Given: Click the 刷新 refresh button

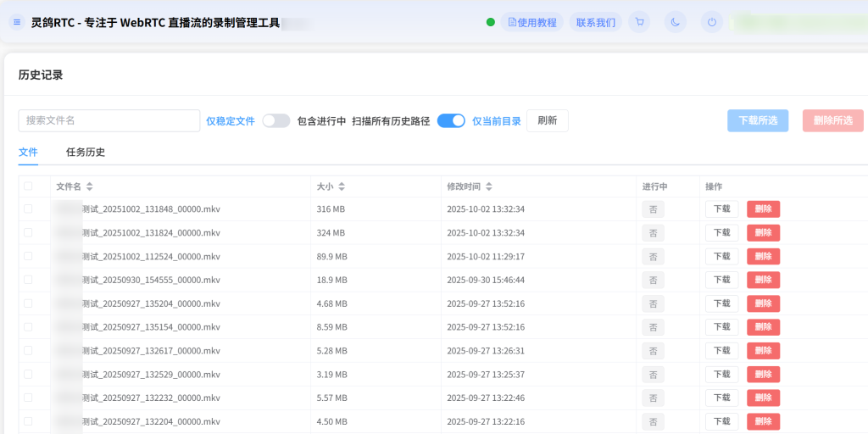Looking at the screenshot, I should [x=548, y=121].
